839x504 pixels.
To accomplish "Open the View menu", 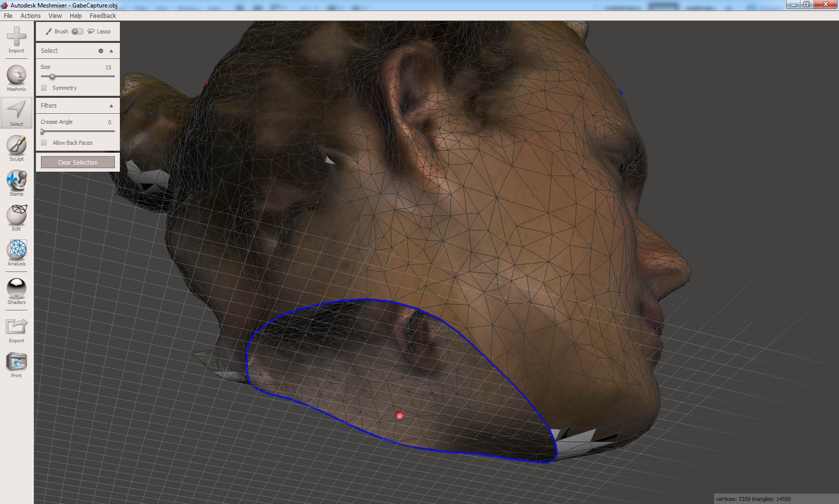I will click(55, 16).
